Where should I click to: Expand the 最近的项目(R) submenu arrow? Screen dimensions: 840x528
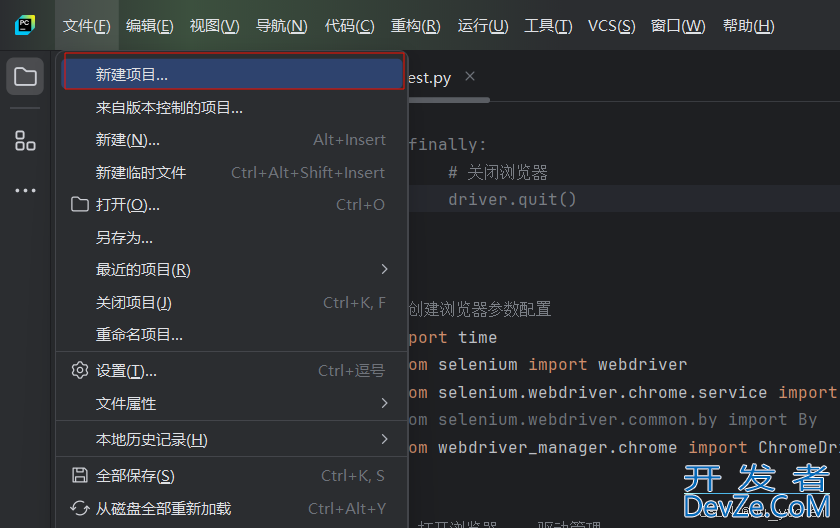385,270
